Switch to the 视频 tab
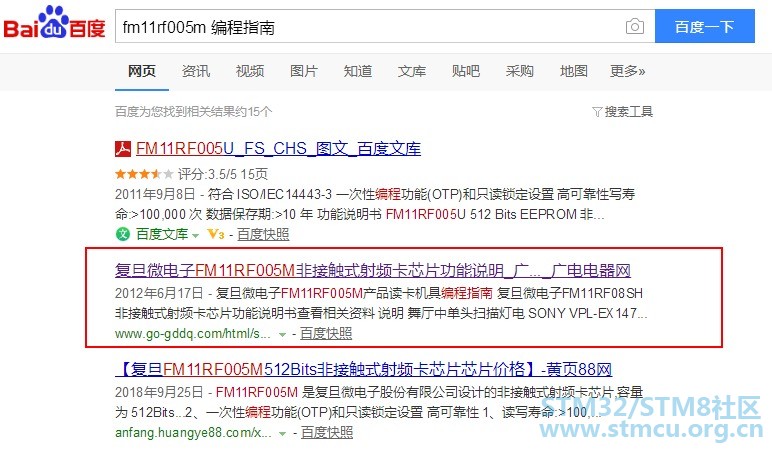This screenshot has width=772, height=452. point(250,71)
